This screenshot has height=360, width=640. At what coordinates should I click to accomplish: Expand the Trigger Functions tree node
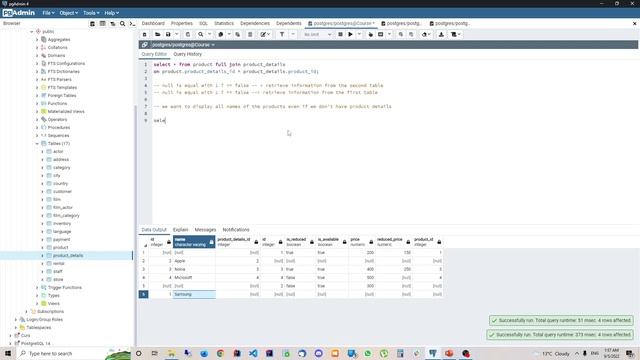(x=37, y=288)
